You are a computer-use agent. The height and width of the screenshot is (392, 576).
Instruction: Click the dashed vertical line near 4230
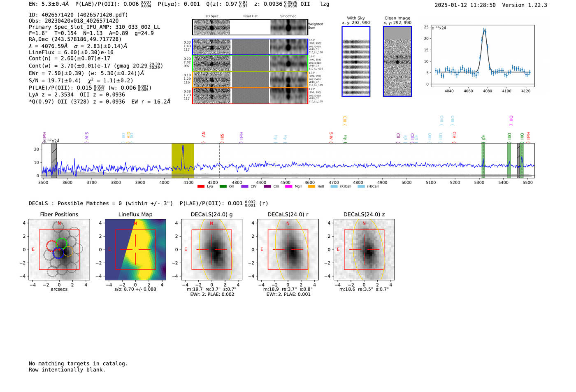pos(219,160)
